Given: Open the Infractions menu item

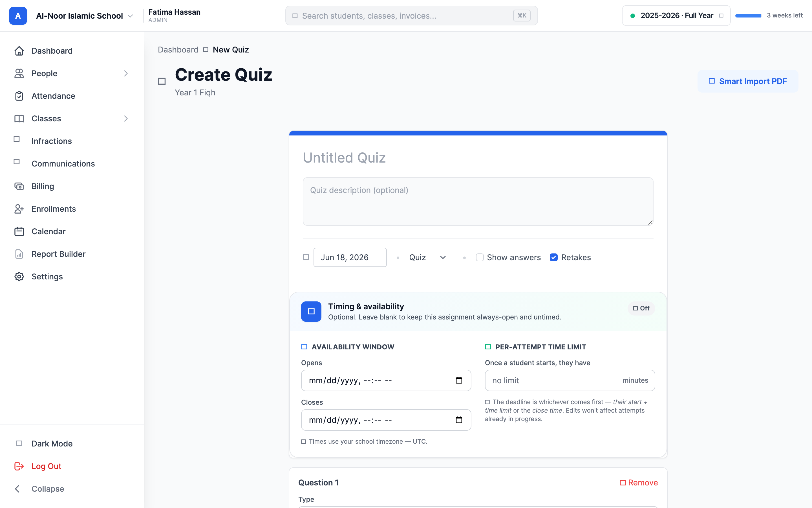Looking at the screenshot, I should click(71, 141).
